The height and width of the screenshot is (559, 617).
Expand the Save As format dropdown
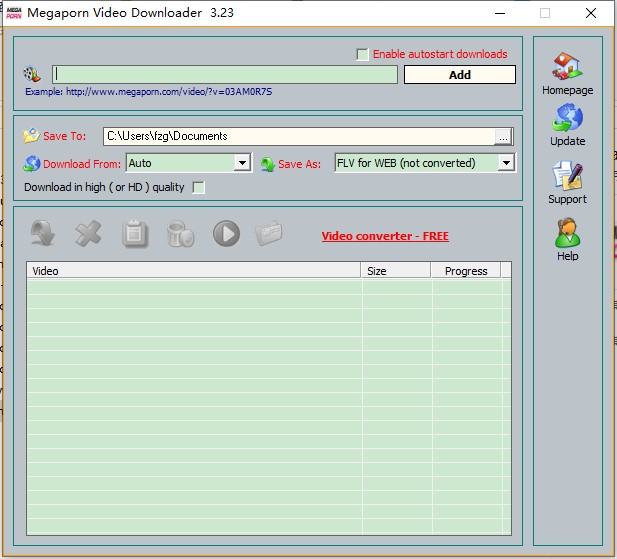pos(506,163)
